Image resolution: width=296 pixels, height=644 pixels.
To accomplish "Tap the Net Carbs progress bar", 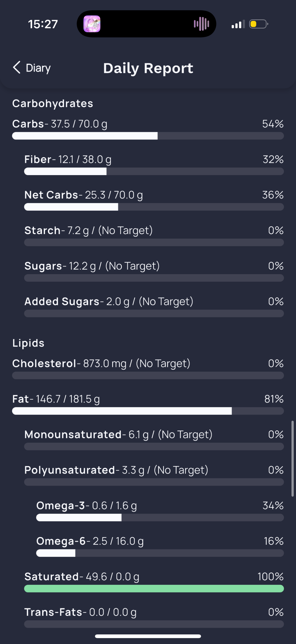I will tap(154, 207).
